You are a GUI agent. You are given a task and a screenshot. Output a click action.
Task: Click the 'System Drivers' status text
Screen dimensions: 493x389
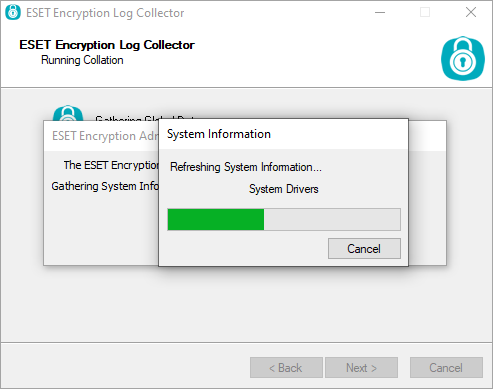[284, 189]
